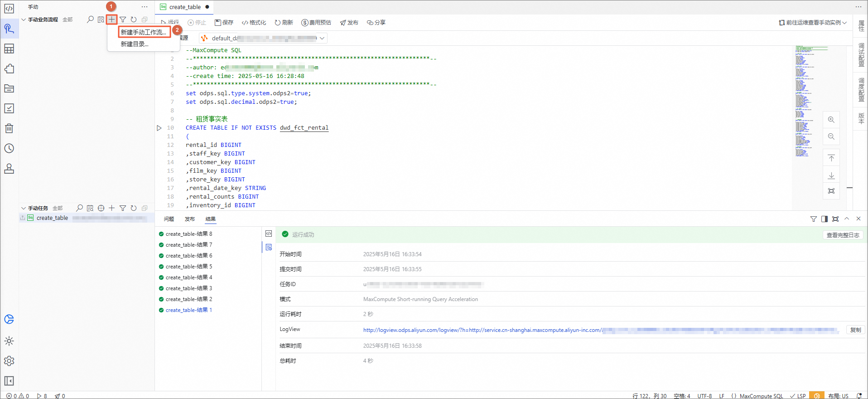Click the filter funnel in 手动业务流程 header
The height and width of the screenshot is (399, 868).
click(123, 19)
